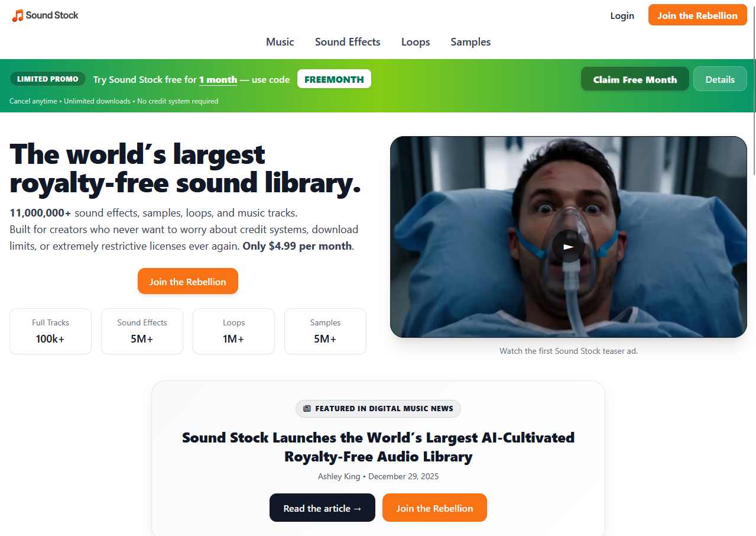Click the FREEMONTH promo code badge
The width and height of the screenshot is (756, 536).
[x=334, y=79]
